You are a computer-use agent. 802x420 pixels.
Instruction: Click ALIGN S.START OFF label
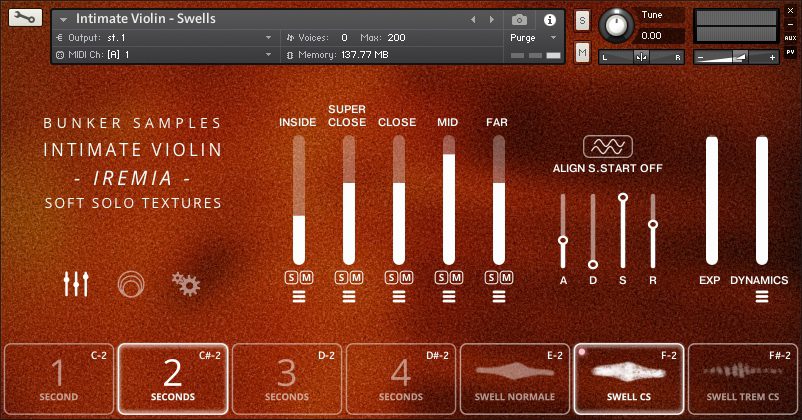[608, 168]
